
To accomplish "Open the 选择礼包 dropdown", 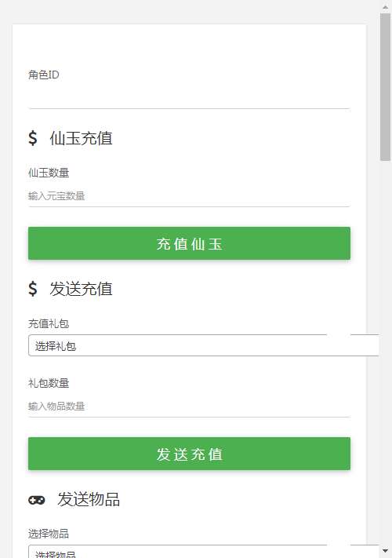I will 203,345.
